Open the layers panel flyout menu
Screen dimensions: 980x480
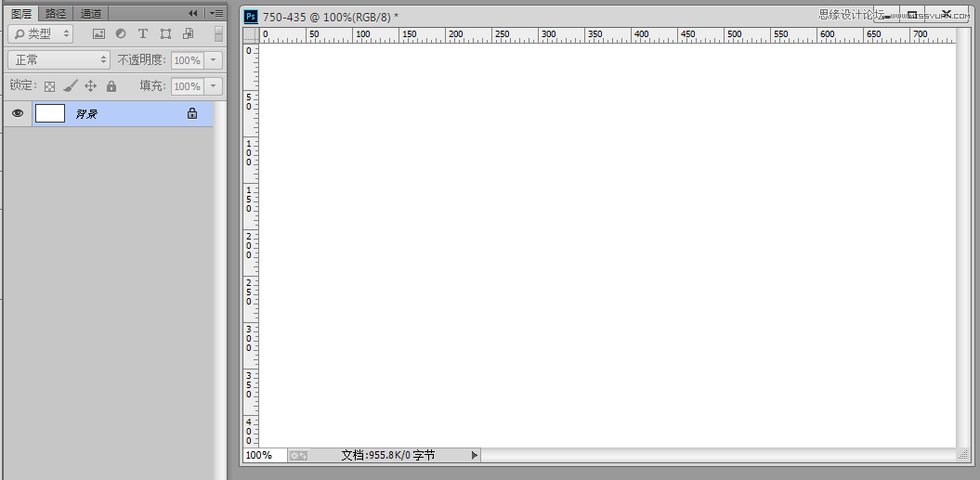[x=216, y=13]
